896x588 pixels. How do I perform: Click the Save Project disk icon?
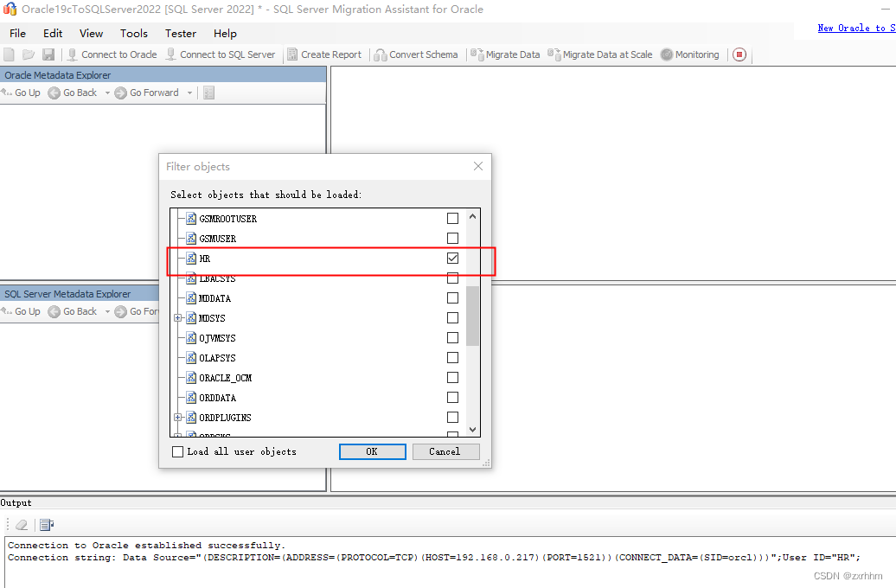coord(48,54)
